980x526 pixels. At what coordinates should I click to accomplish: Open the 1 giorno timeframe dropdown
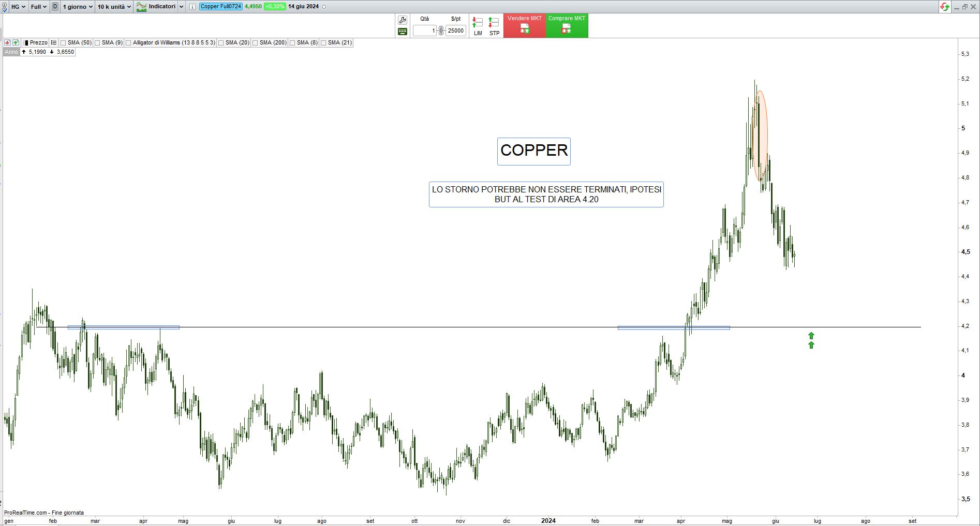(78, 7)
